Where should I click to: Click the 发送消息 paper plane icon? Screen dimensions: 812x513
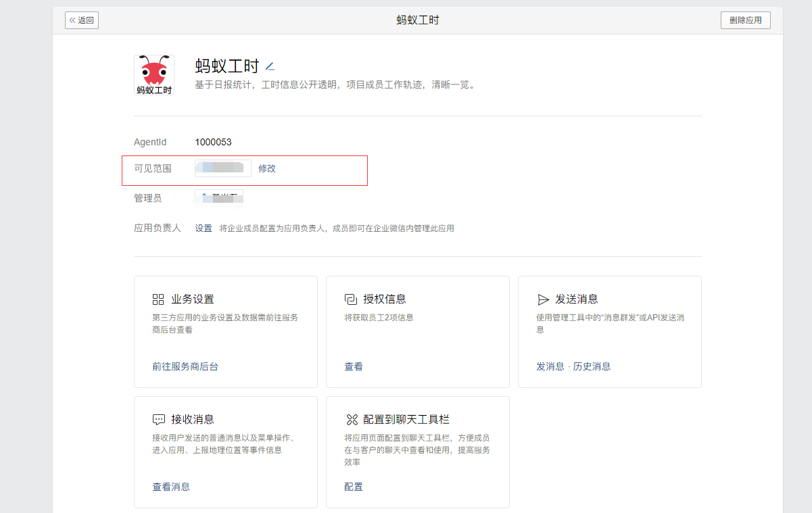click(x=543, y=299)
